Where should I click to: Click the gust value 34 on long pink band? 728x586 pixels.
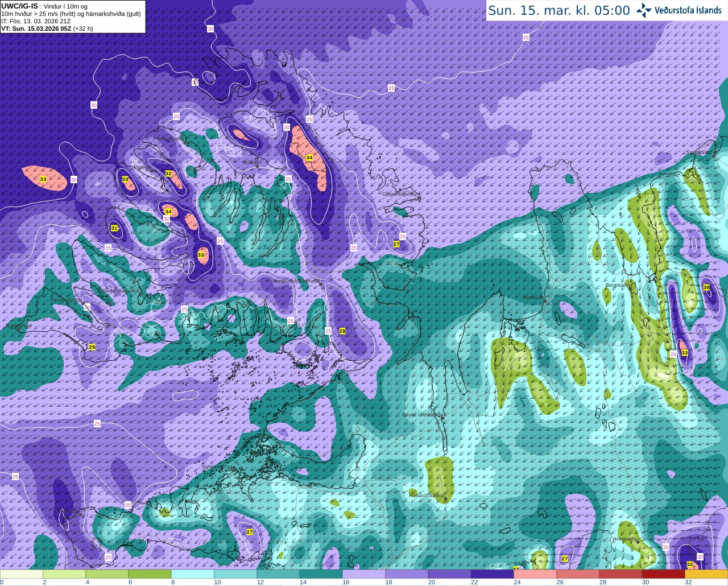click(309, 158)
